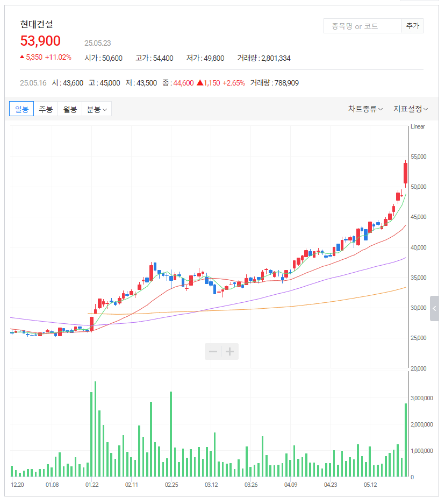Switch to 주봉 weekly chart tab

46,109
